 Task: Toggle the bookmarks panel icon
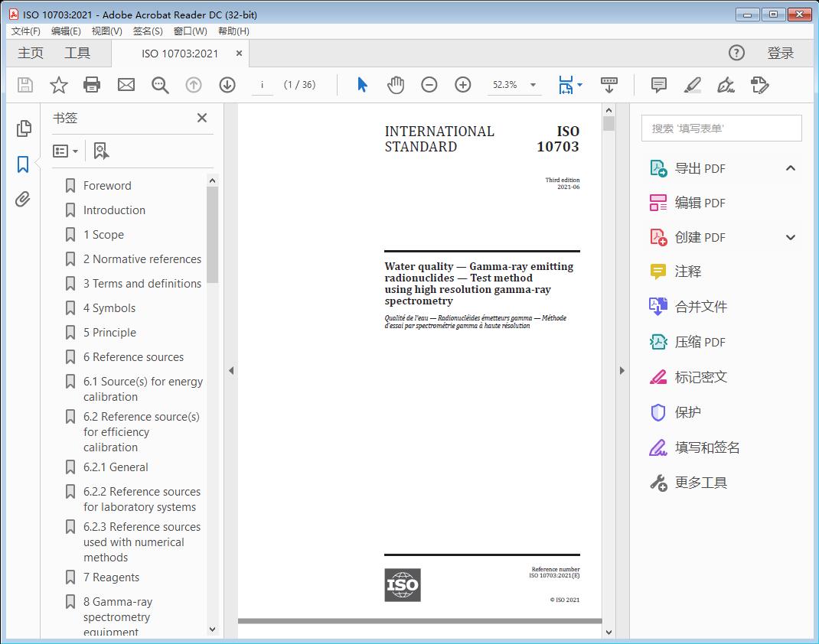(x=23, y=164)
